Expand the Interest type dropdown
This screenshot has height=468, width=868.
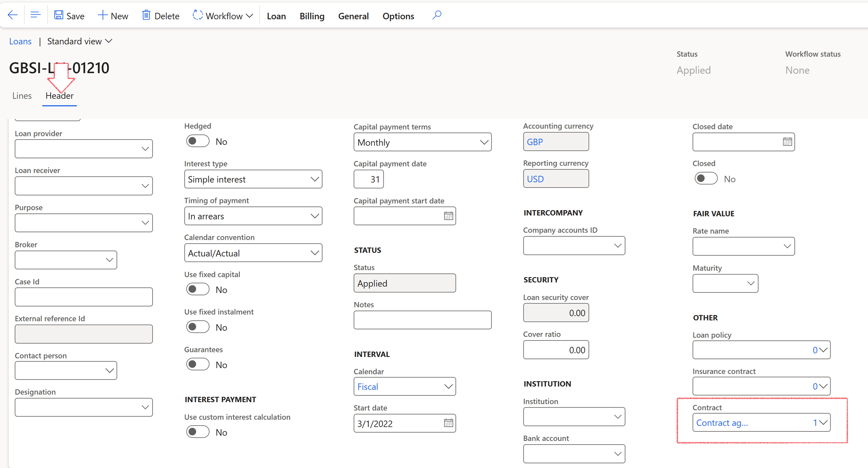tap(314, 179)
